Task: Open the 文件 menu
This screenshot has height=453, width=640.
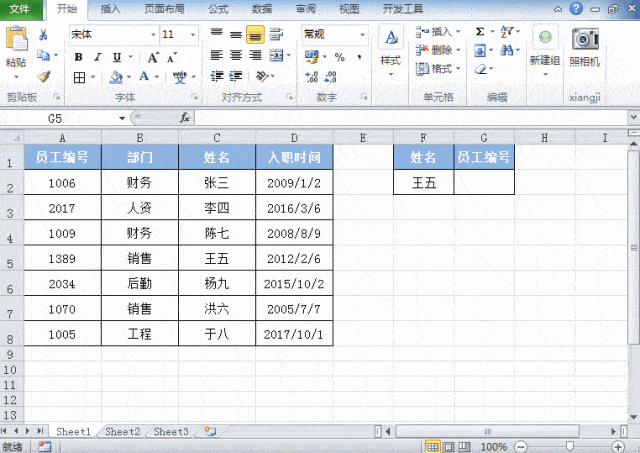Action: click(20, 9)
